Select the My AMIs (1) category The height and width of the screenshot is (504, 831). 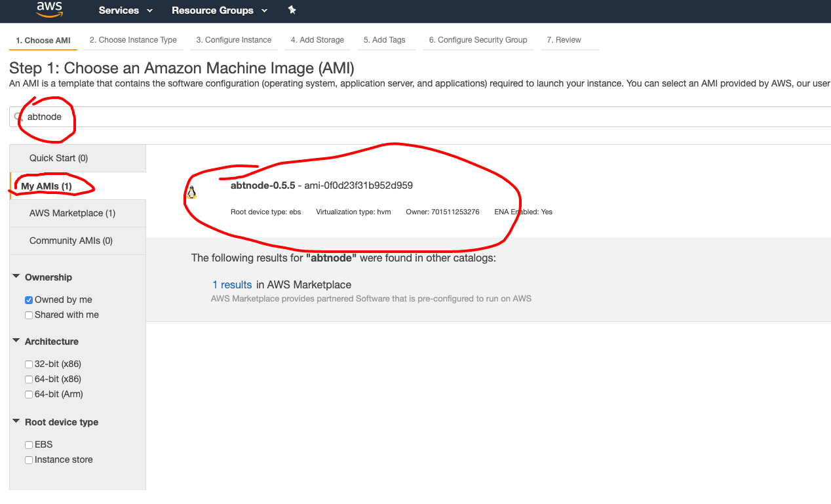coord(79,186)
